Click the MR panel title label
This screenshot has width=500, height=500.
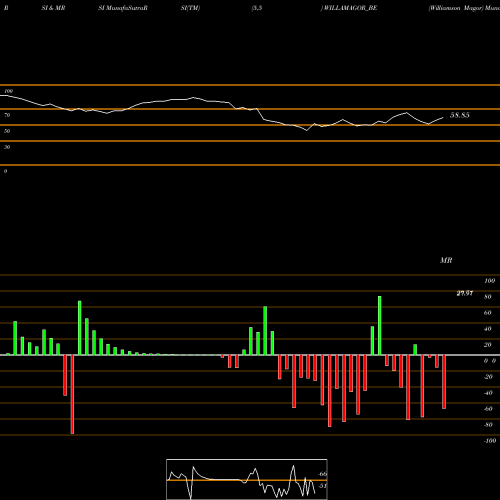click(x=446, y=260)
